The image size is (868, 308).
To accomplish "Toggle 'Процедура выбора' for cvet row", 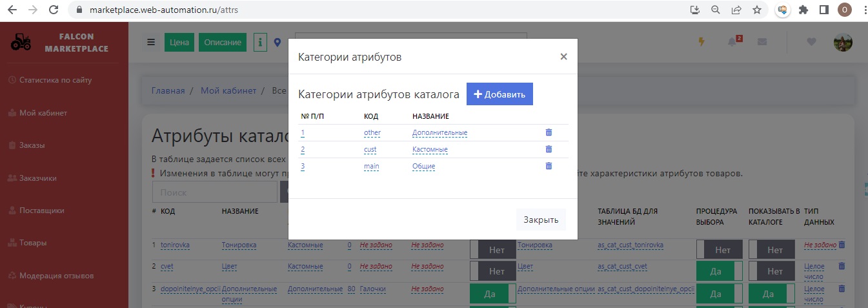I will (719, 271).
